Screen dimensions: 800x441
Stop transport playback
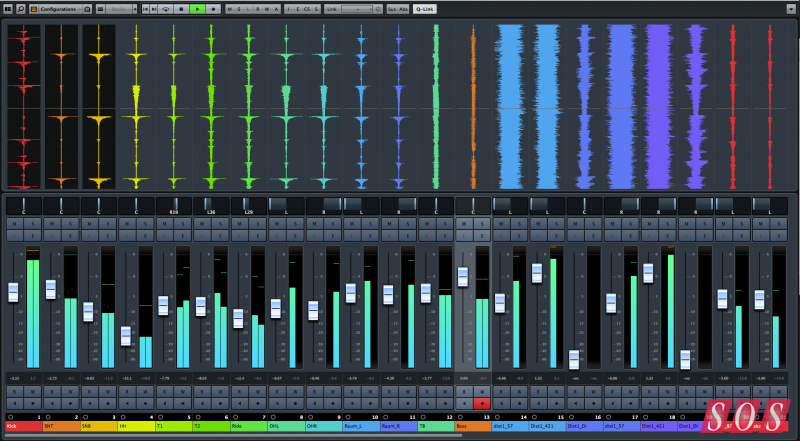[181, 9]
